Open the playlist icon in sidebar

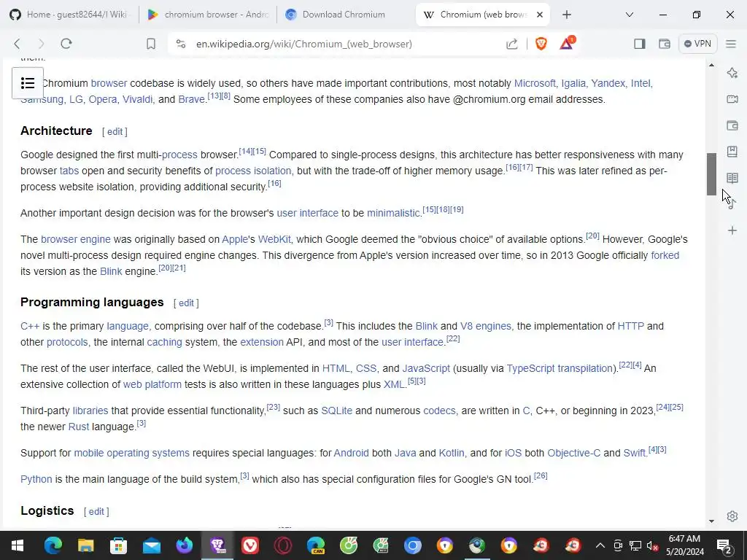click(x=732, y=204)
